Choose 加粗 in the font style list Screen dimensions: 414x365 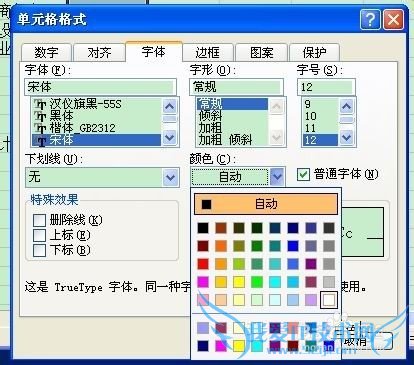tap(232, 128)
